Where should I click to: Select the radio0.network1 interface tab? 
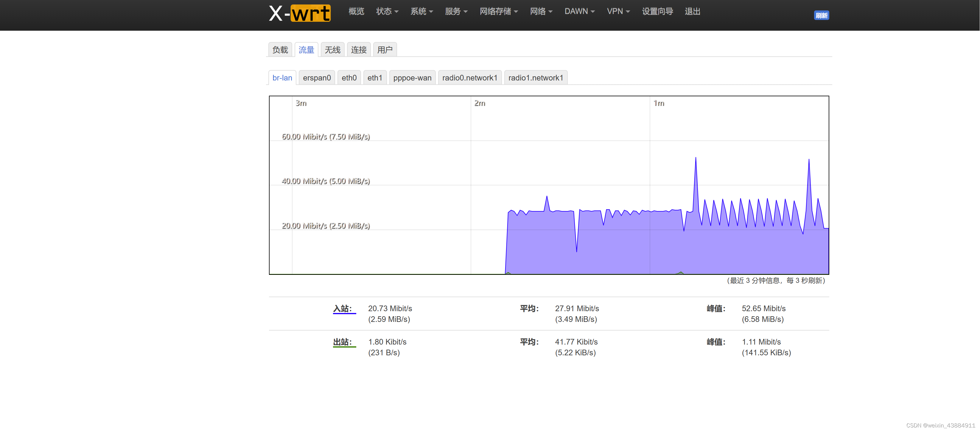click(469, 78)
